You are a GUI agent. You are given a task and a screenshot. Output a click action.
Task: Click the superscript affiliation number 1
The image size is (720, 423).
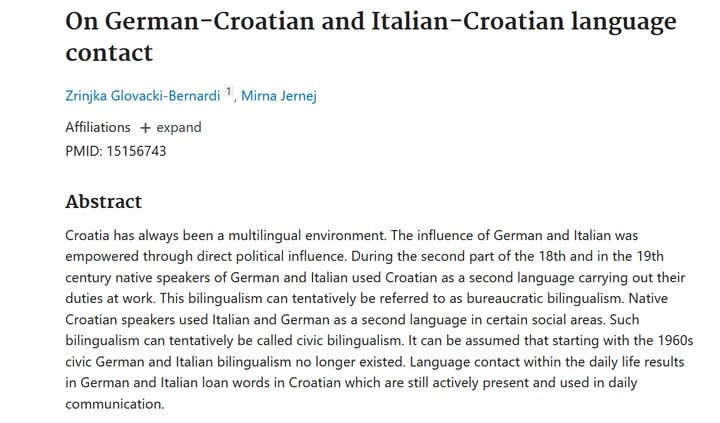click(229, 91)
